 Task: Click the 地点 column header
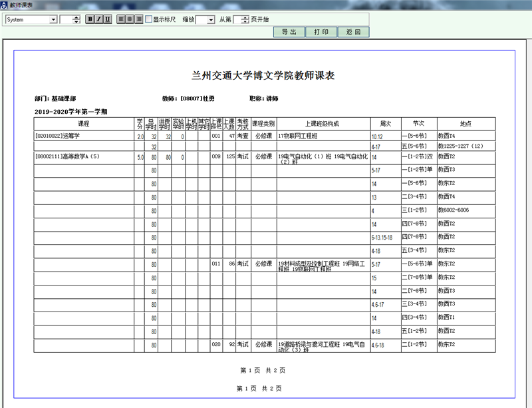465,124
